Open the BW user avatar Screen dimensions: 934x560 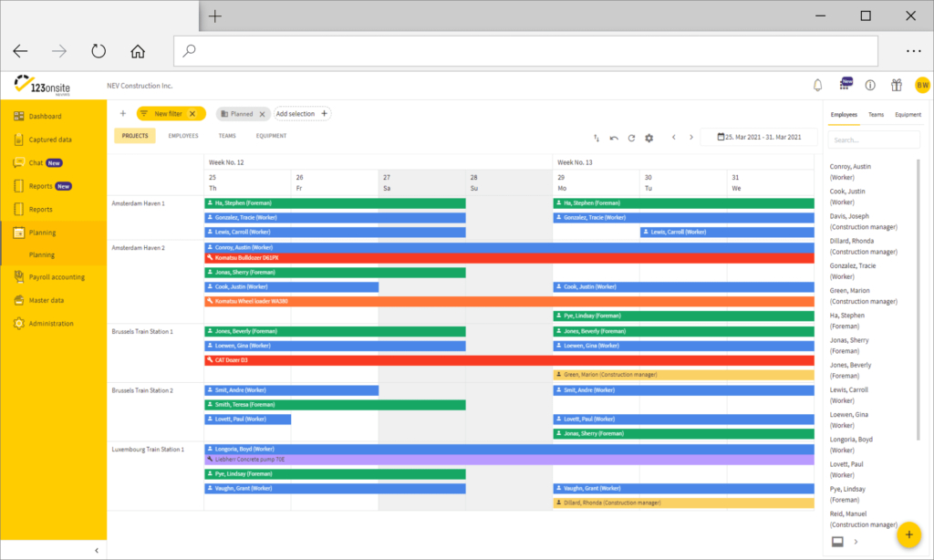(x=922, y=85)
